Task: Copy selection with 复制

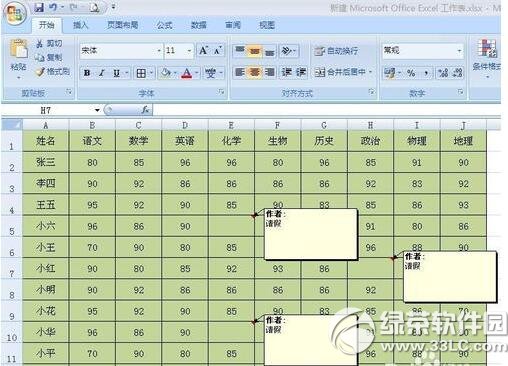Action: click(49, 57)
